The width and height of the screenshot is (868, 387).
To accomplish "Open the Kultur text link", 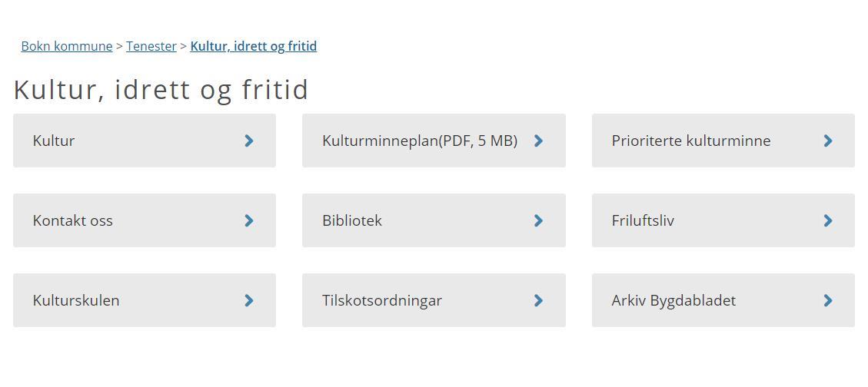I will point(54,141).
